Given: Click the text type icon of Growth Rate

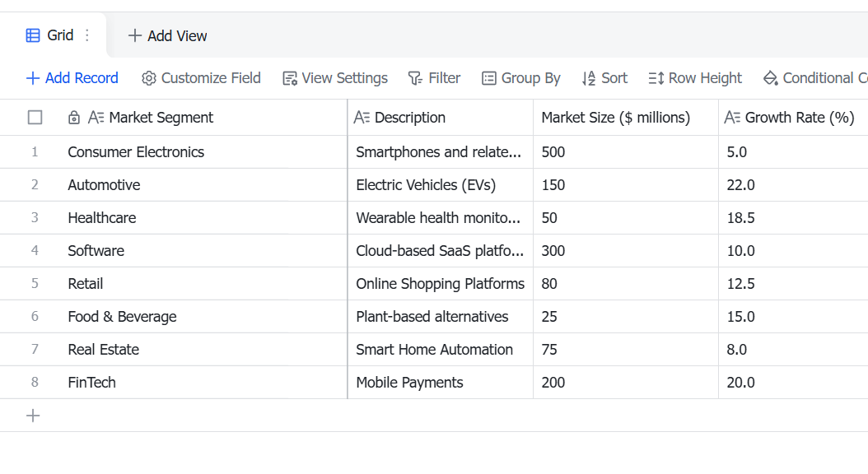Looking at the screenshot, I should [x=732, y=117].
